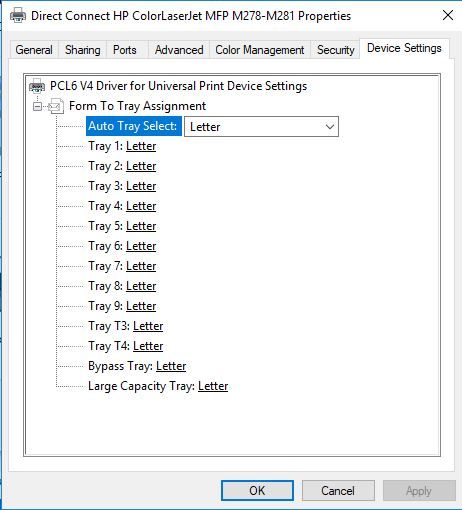This screenshot has height=510, width=462.
Task: Click the Tray 5 Letter value
Action: 141,226
